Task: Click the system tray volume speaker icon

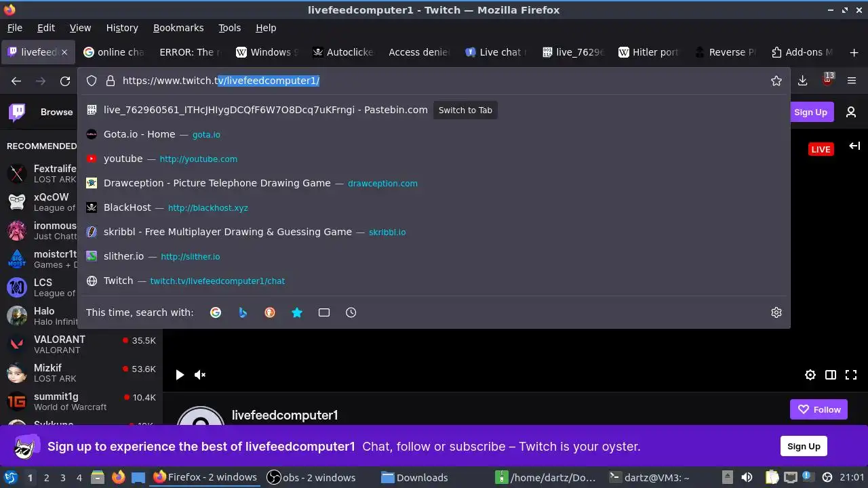Action: click(747, 477)
